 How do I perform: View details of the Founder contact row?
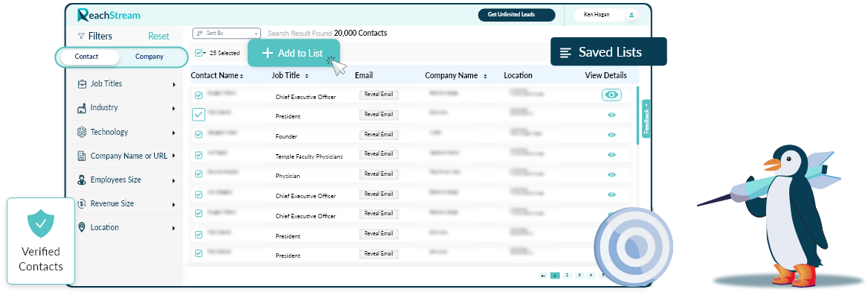coord(611,135)
